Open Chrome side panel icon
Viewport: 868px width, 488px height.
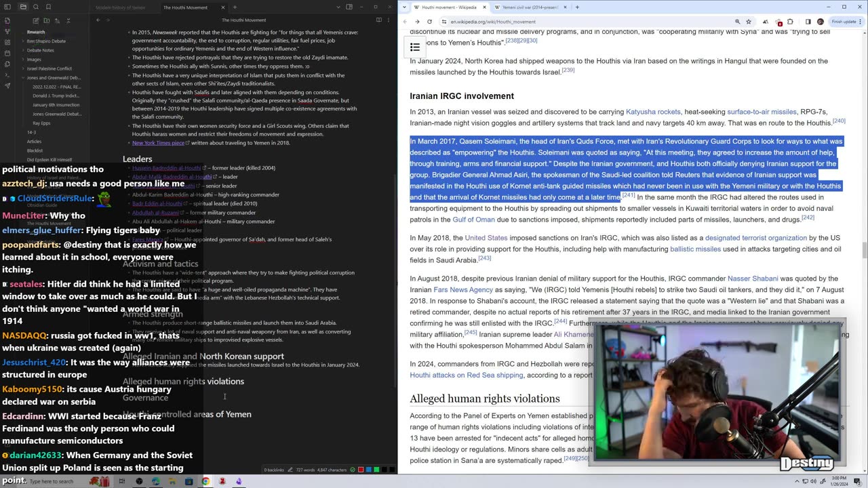pyautogui.click(x=808, y=22)
